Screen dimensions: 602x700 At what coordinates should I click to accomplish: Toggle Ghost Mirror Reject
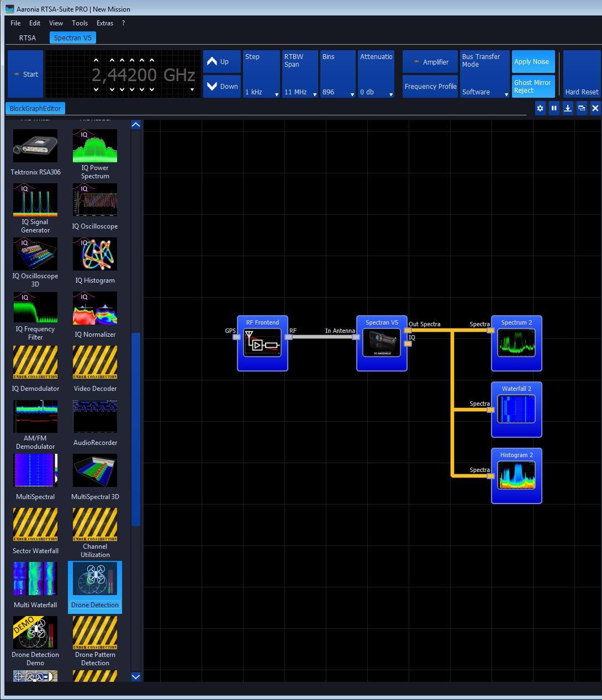pyautogui.click(x=533, y=87)
